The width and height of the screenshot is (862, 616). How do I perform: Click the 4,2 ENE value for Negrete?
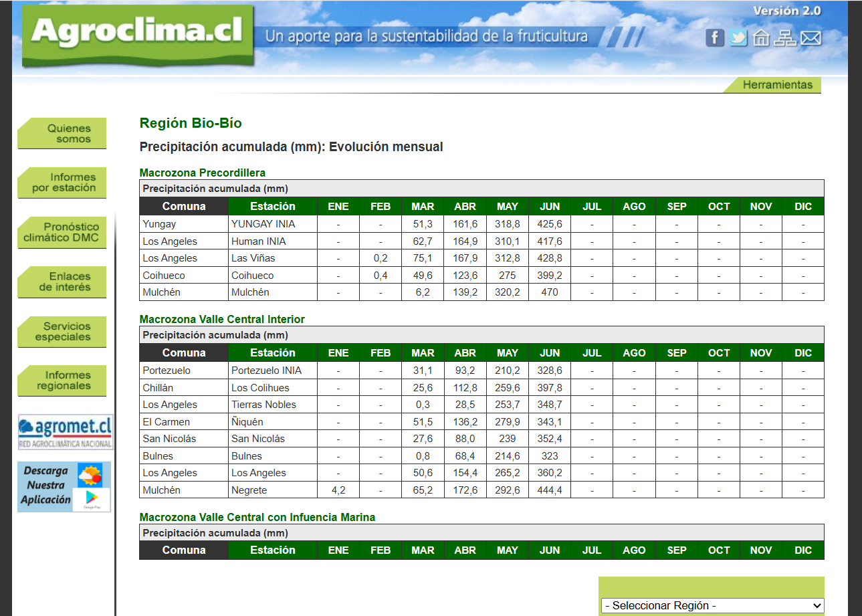[338, 490]
